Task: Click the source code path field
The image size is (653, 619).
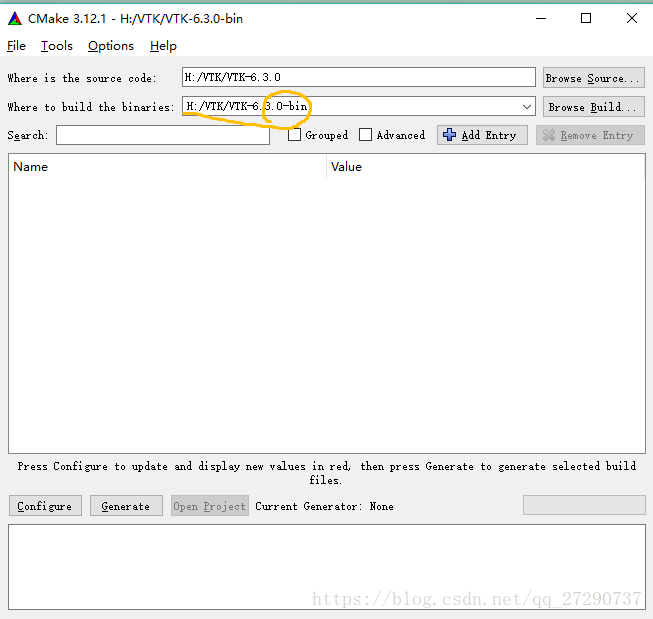Action: pyautogui.click(x=359, y=77)
